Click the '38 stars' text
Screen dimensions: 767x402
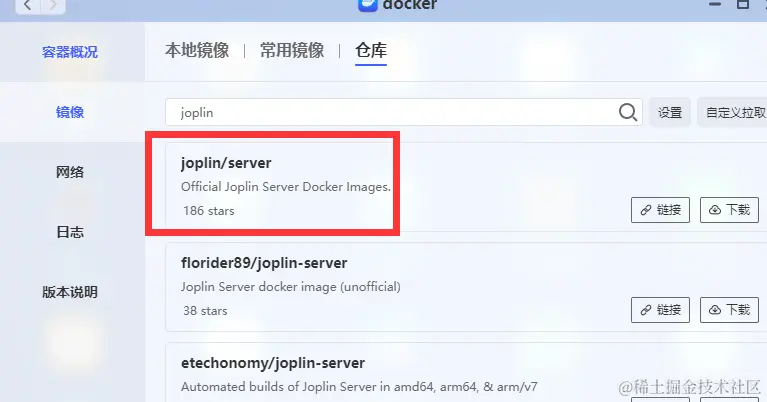click(205, 311)
